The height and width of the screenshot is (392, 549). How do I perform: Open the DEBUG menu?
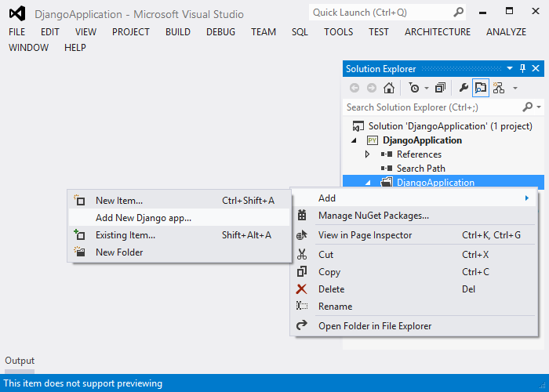click(220, 32)
